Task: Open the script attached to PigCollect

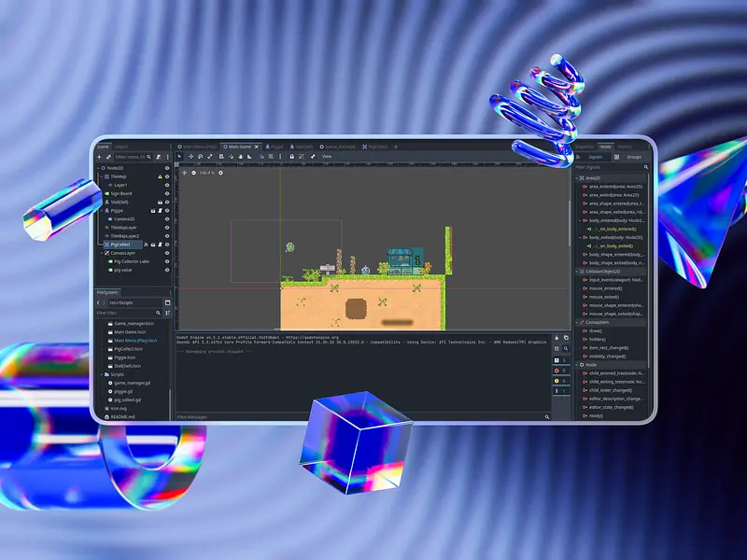Action: [159, 245]
